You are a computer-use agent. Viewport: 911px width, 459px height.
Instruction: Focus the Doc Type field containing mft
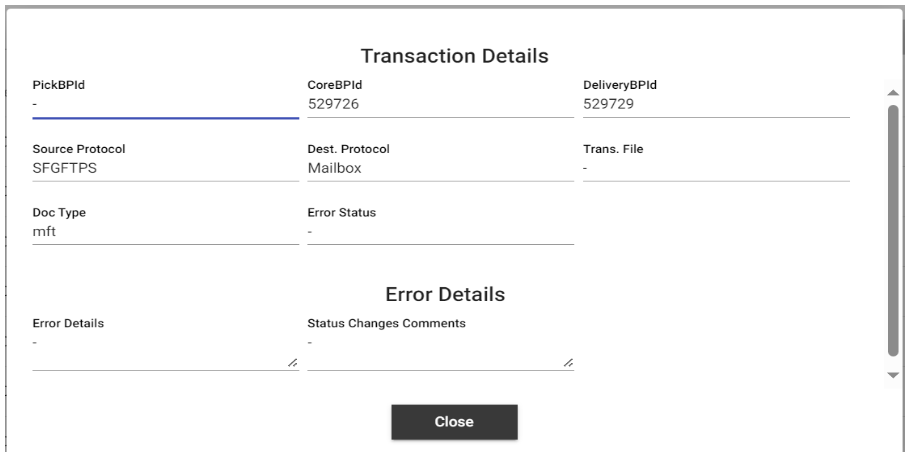[166, 232]
